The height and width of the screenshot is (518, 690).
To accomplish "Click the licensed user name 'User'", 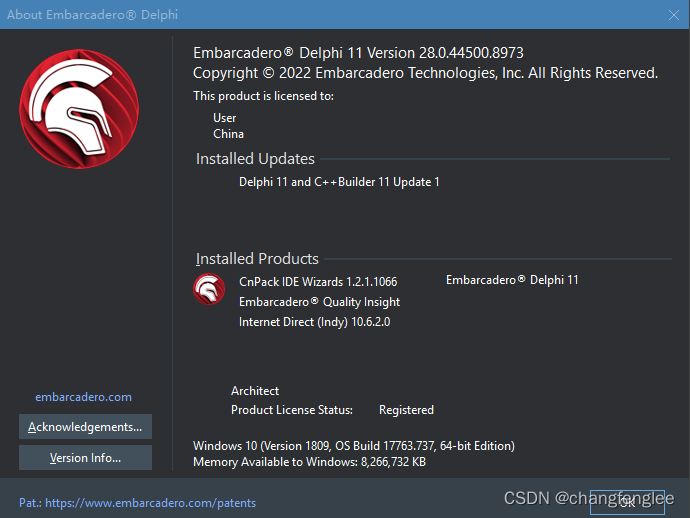I will (224, 118).
